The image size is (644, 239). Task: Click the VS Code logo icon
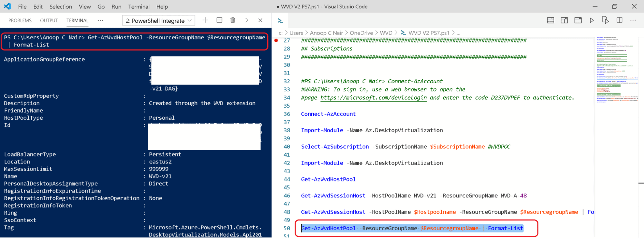click(7, 6)
